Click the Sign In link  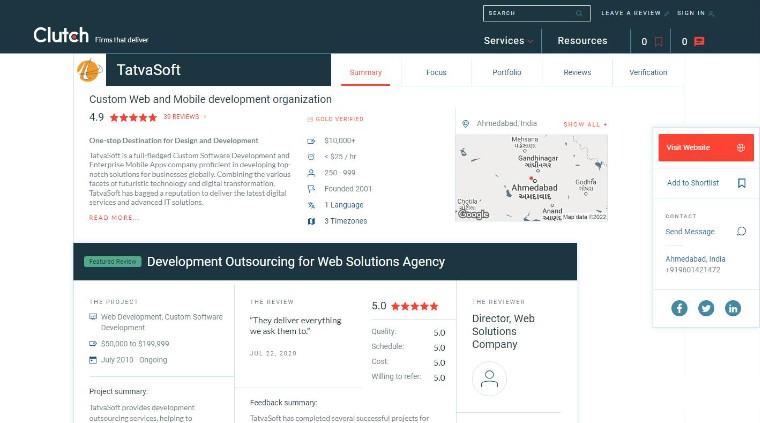tap(695, 13)
